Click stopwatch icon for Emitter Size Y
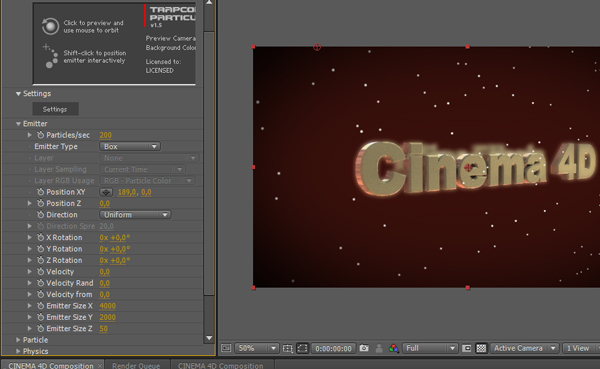Viewport: 600px width, 369px height. [x=41, y=317]
